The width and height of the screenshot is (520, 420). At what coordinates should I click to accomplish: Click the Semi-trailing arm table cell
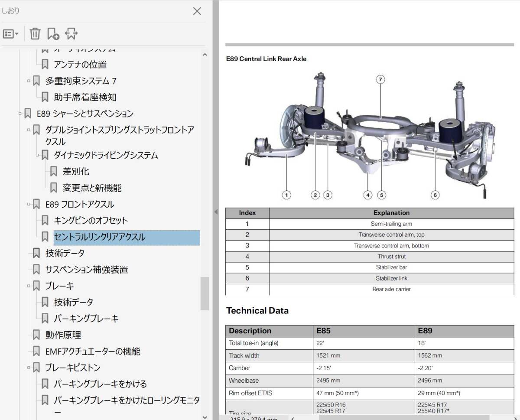coord(391,224)
